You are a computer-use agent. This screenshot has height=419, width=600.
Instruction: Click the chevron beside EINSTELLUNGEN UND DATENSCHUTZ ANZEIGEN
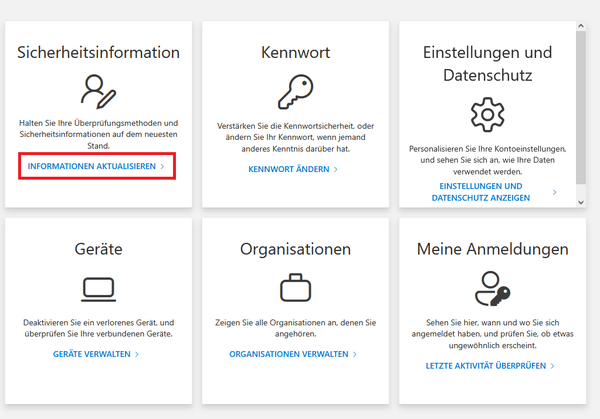click(554, 192)
